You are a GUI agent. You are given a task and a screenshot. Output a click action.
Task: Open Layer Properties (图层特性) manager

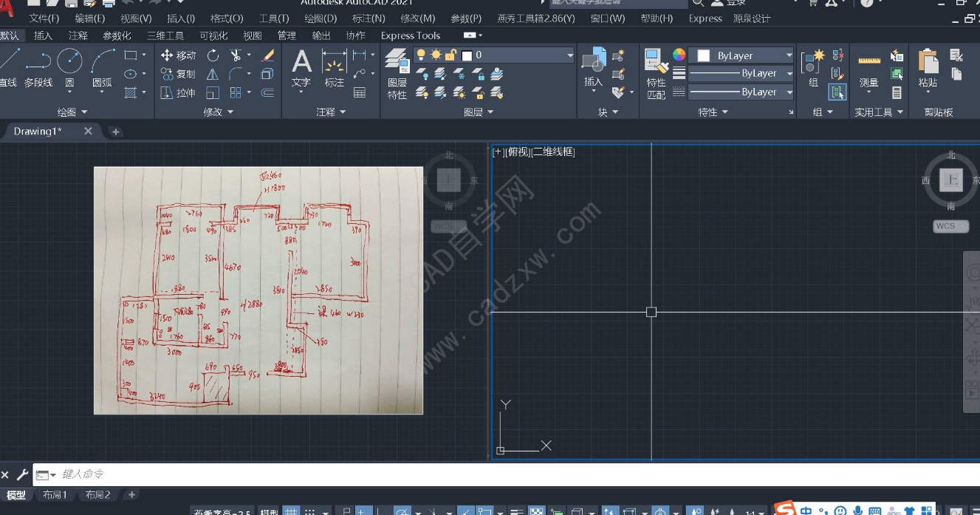pos(397,74)
